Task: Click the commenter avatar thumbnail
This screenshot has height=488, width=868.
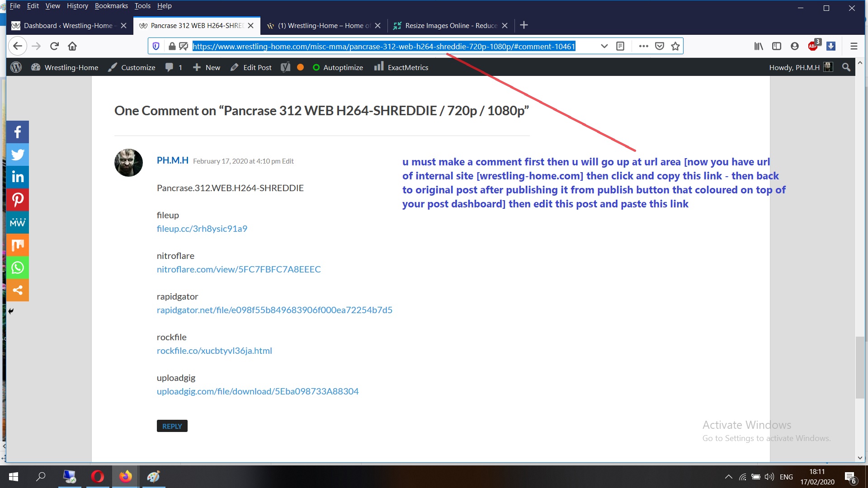Action: pos(128,163)
